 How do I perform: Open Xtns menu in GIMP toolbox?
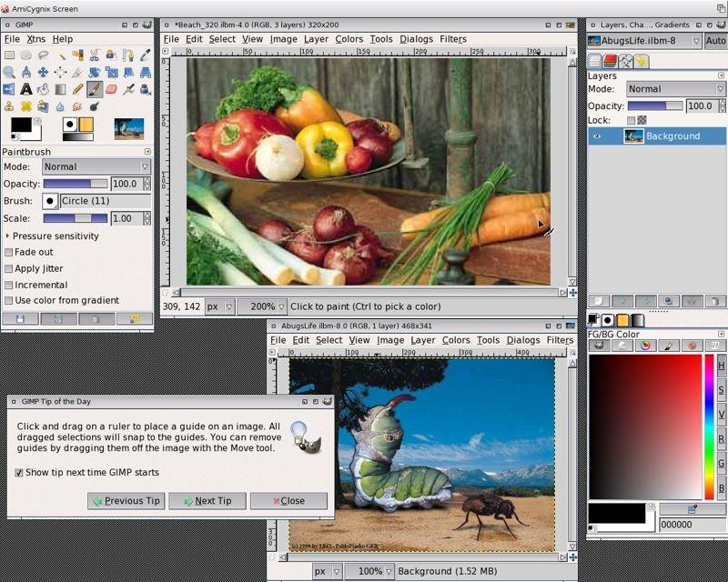pos(36,39)
